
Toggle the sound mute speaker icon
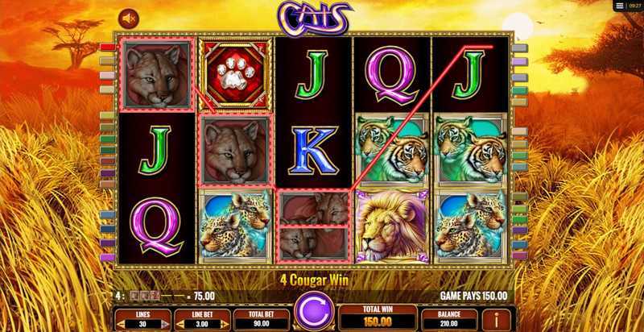pyautogui.click(x=129, y=19)
